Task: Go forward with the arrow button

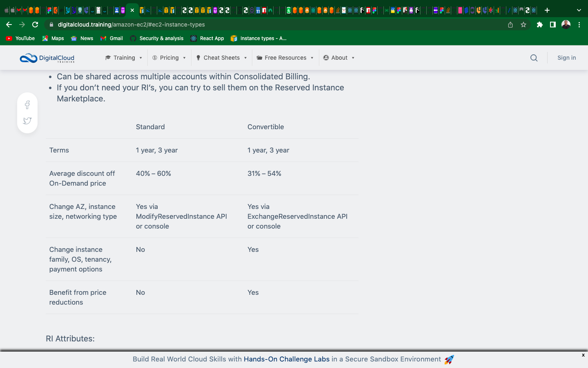Action: click(x=22, y=25)
